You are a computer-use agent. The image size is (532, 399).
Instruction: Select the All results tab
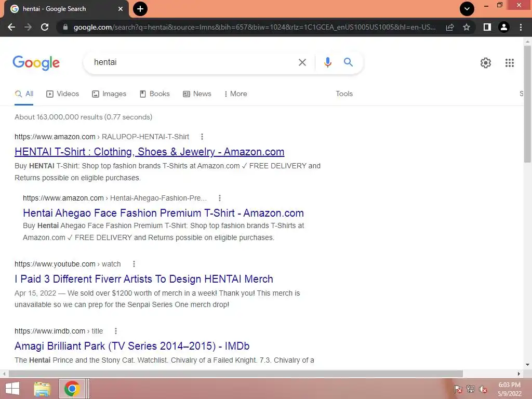(x=24, y=94)
